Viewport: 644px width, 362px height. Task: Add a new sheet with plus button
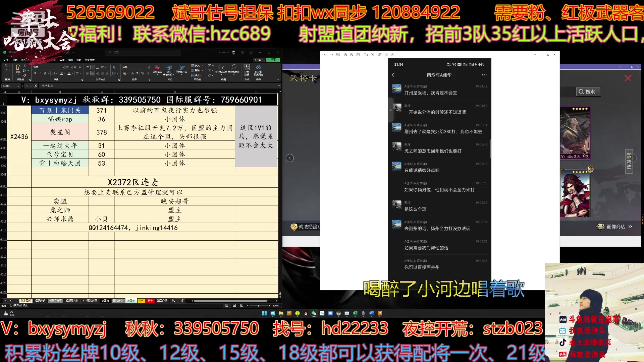pyautogui.click(x=182, y=301)
